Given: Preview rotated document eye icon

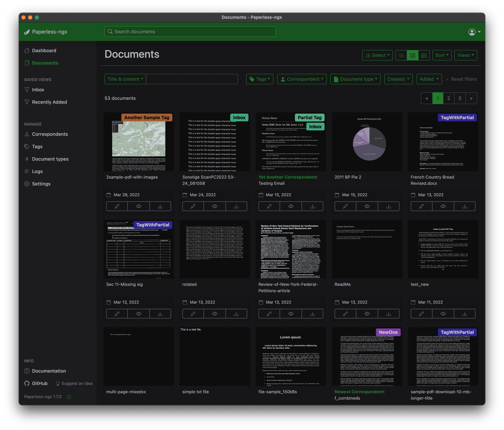Looking at the screenshot, I should [215, 314].
